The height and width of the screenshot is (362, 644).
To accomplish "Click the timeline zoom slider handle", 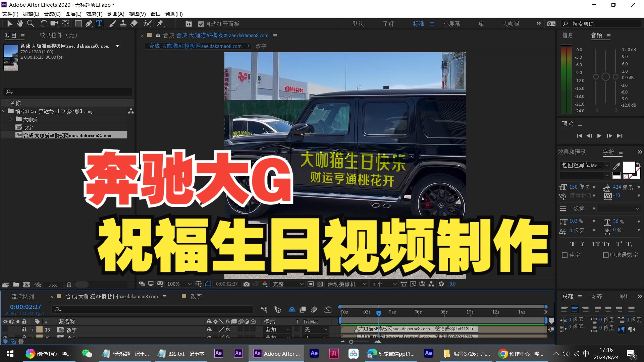I will pyautogui.click(x=351, y=342).
